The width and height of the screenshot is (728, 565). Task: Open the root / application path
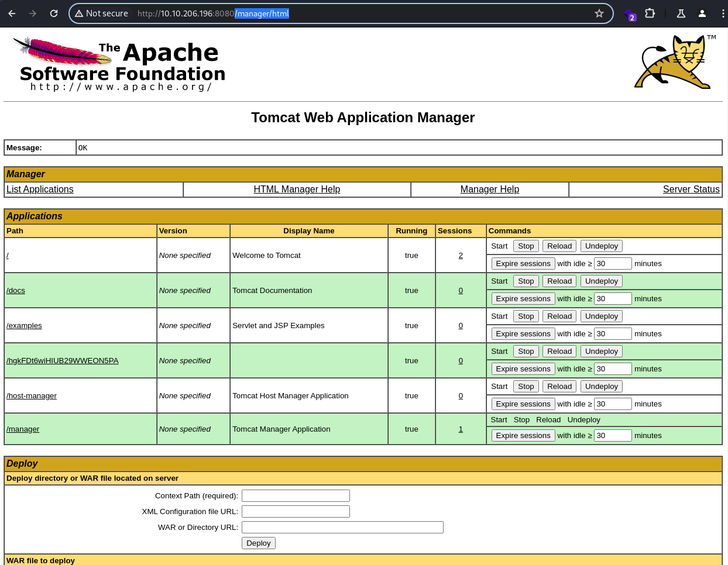[8, 256]
